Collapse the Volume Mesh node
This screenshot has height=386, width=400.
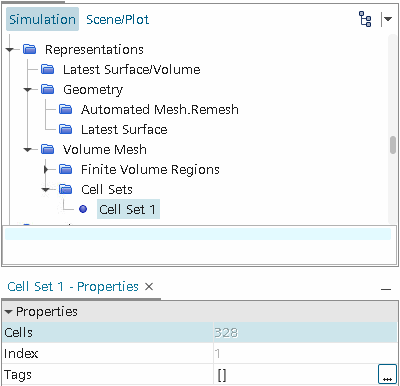(28, 149)
